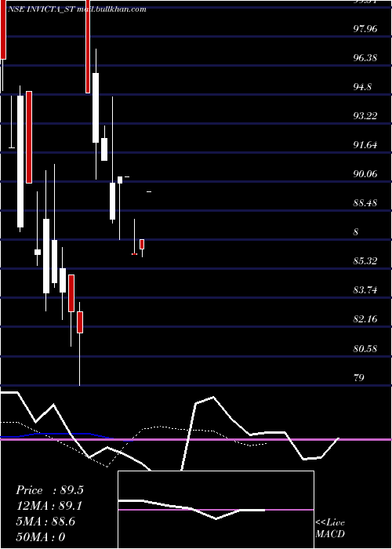Click the 85.32 price axis label
The height and width of the screenshot is (549, 392).
[x=365, y=261]
